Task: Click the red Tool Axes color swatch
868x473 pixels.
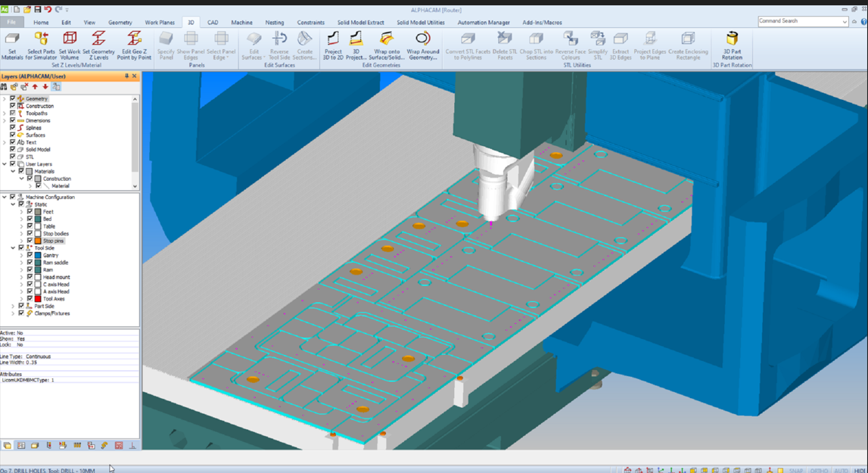Action: pos(38,299)
